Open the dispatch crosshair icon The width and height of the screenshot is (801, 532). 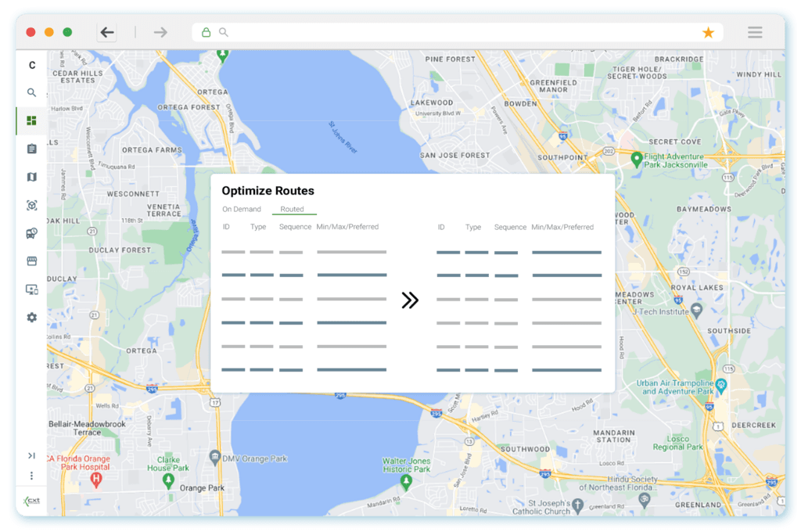31,205
